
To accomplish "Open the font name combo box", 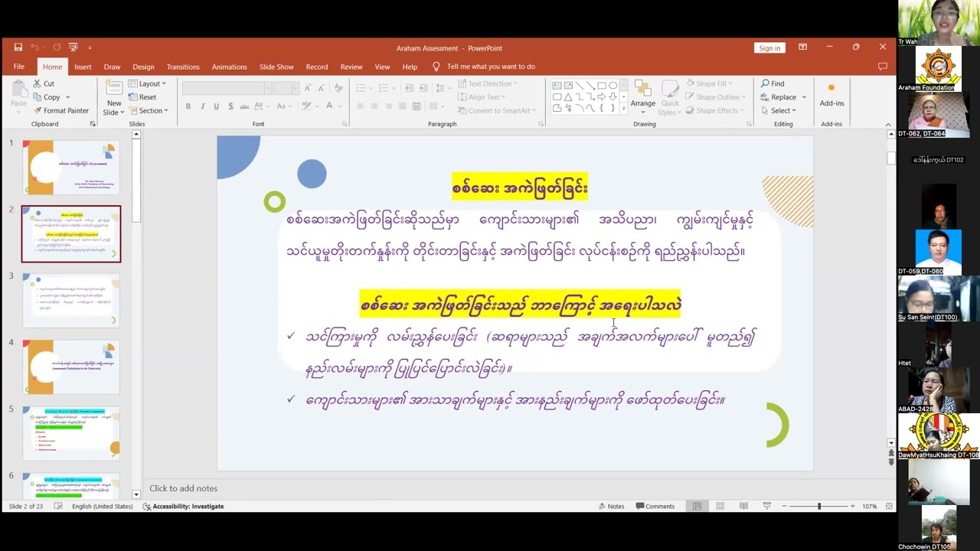I will tap(227, 88).
